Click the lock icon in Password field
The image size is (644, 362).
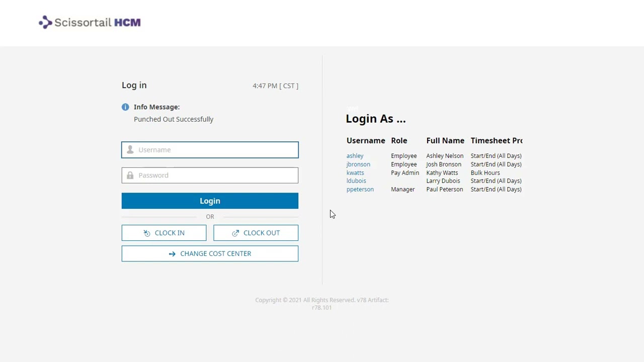130,175
